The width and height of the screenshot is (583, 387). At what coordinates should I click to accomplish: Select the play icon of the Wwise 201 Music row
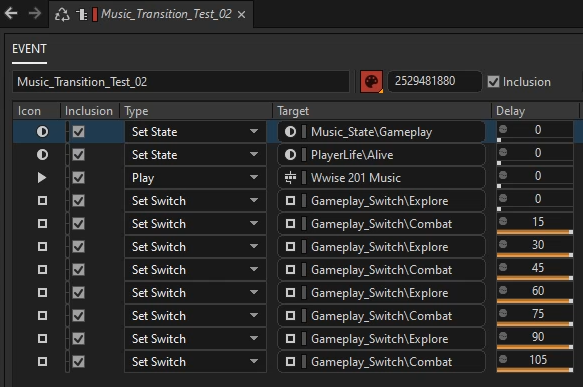(42, 178)
